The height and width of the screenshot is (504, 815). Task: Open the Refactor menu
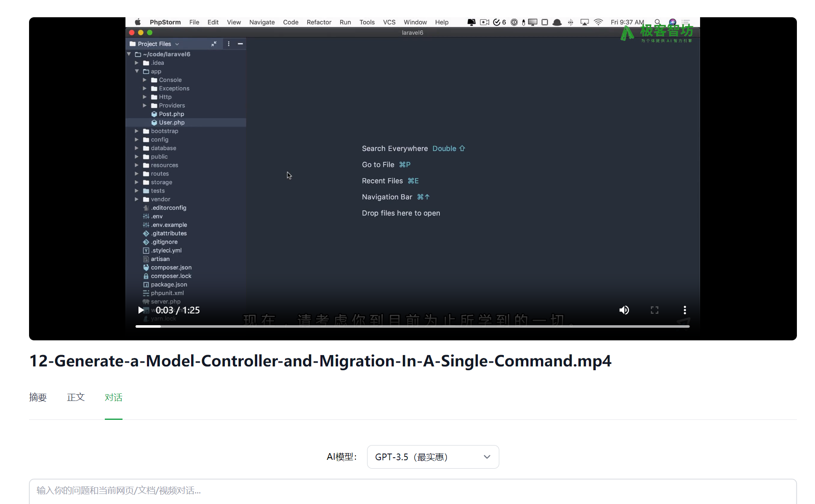coord(319,22)
